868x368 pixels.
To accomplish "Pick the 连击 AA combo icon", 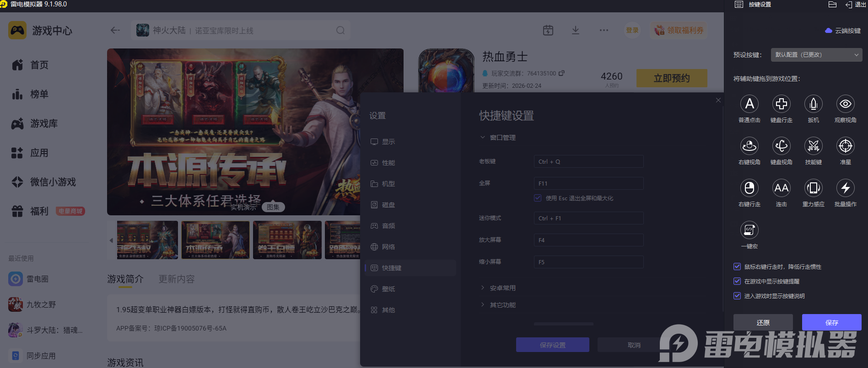I will point(782,188).
